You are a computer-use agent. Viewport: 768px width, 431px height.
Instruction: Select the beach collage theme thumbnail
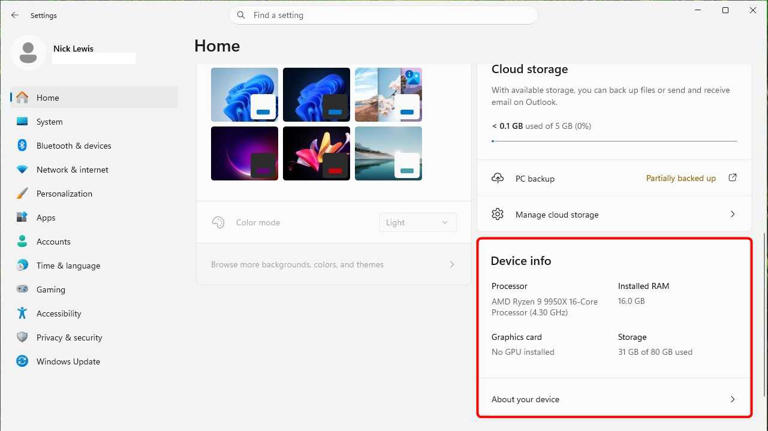[x=388, y=95]
